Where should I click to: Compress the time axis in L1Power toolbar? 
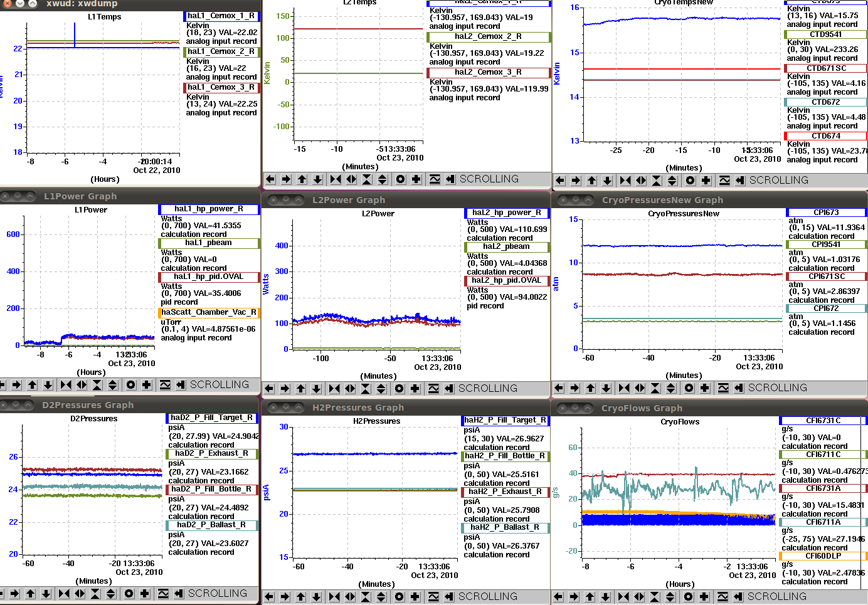point(66,385)
